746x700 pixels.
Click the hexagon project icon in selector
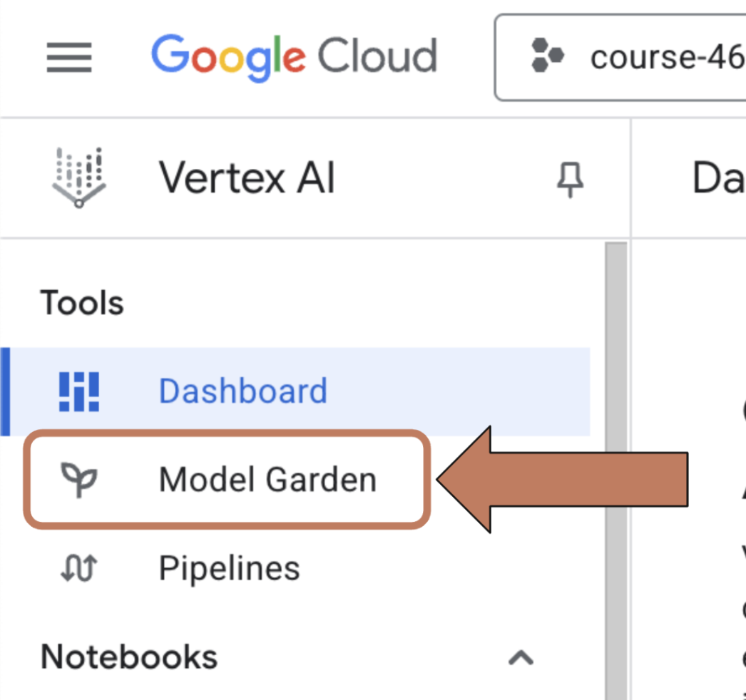coord(547,56)
